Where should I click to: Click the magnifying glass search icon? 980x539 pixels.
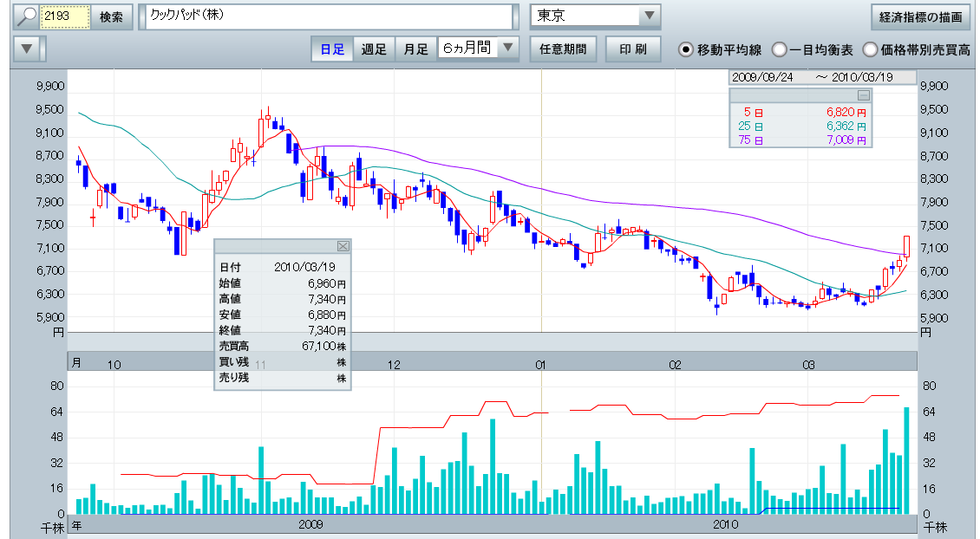[29, 16]
